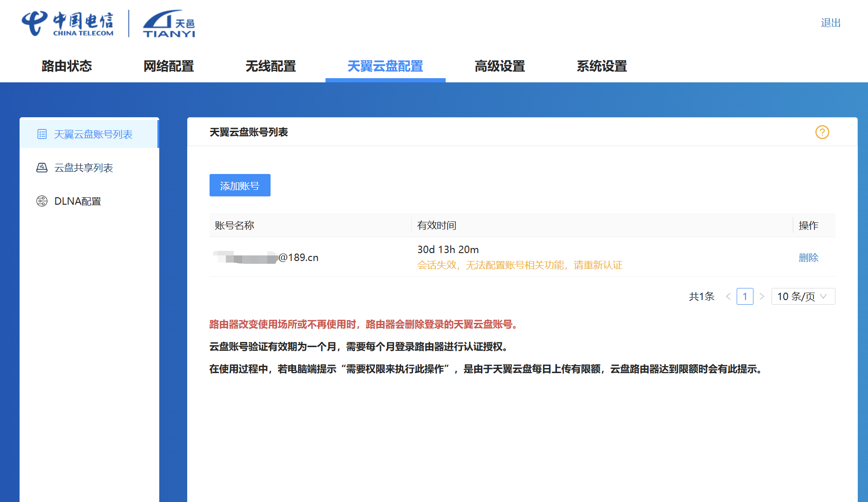Open the help question mark icon
The height and width of the screenshot is (502, 868).
[822, 132]
